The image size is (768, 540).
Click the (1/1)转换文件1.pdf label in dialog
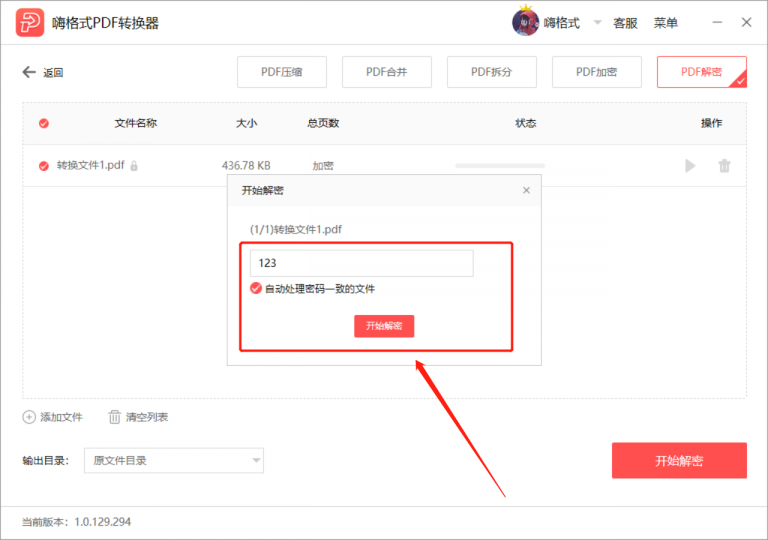tap(296, 229)
